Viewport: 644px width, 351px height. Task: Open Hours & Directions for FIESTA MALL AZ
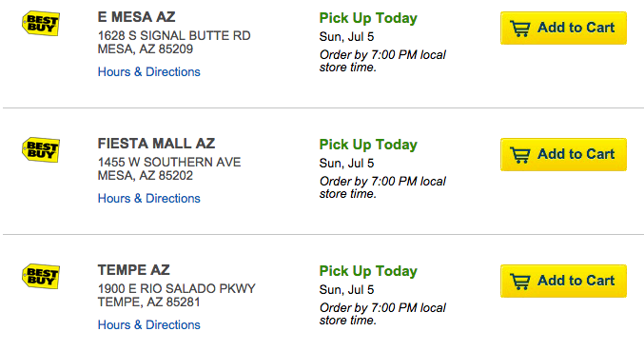pos(149,198)
